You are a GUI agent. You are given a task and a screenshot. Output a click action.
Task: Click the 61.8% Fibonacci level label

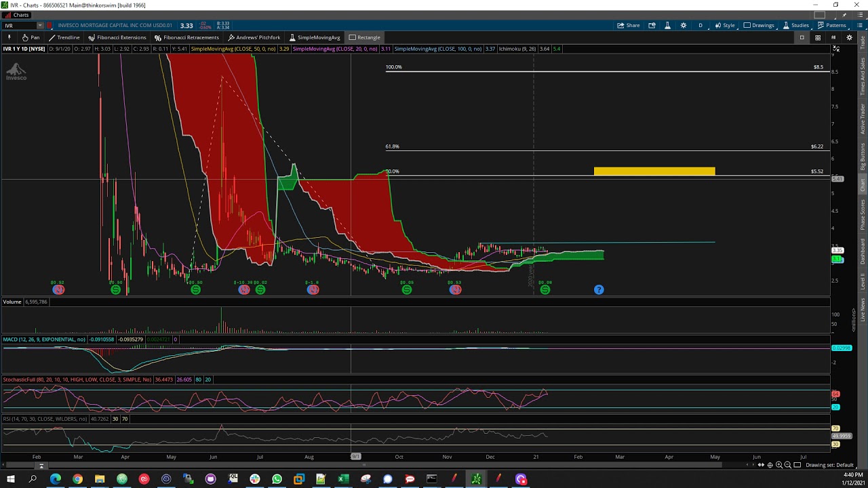(392, 146)
